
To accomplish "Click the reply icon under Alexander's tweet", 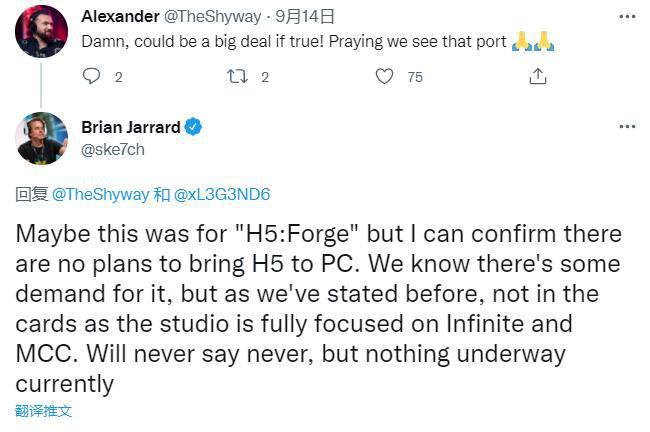I will click(x=91, y=76).
